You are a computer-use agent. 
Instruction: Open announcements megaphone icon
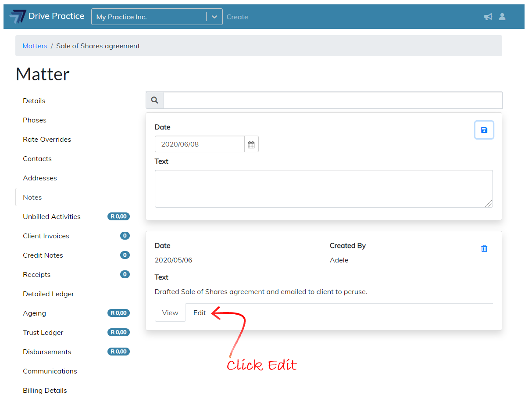(488, 17)
